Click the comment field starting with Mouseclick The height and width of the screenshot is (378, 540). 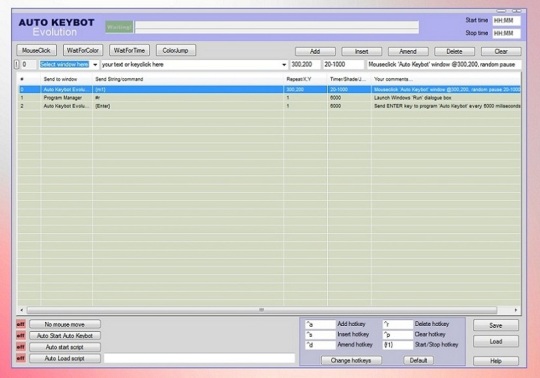point(444,64)
